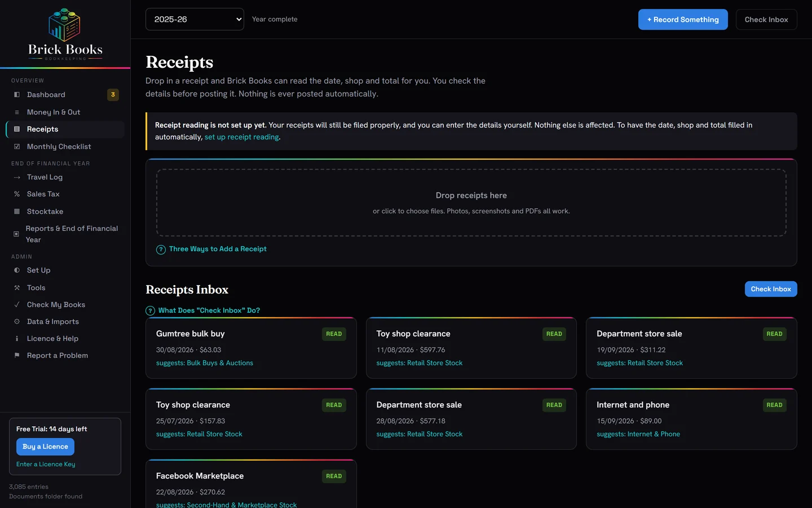Click the Tools wrench icon

click(17, 288)
